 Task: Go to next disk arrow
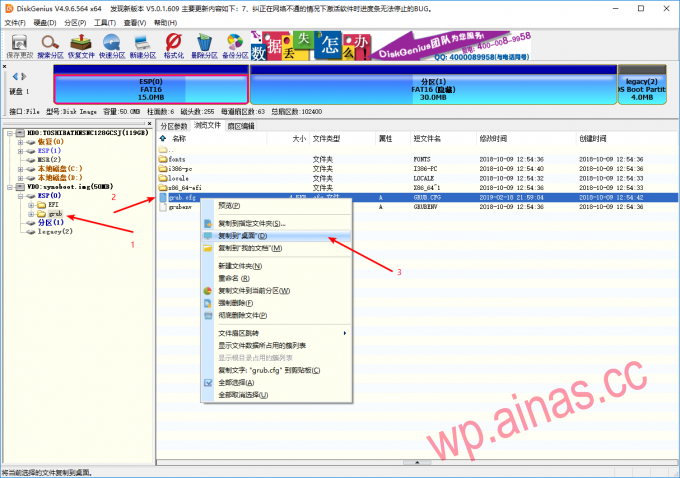24,76
